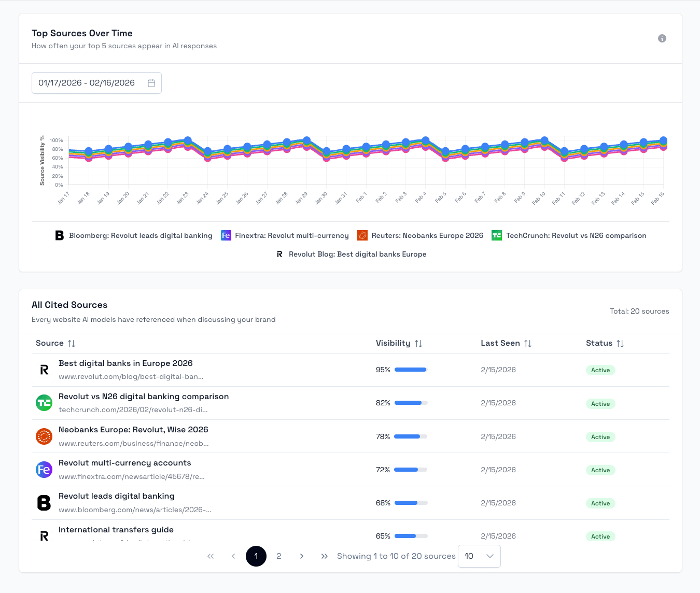Click the Finextra icon in the chart legend
The width and height of the screenshot is (700, 593).
[226, 235]
